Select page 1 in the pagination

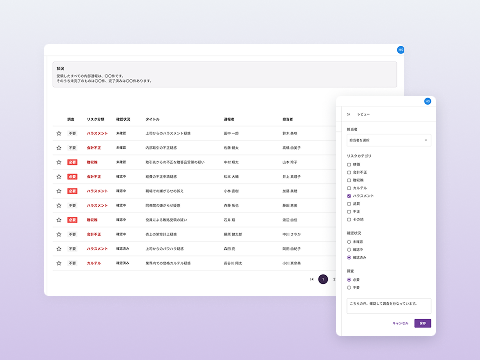(323, 279)
